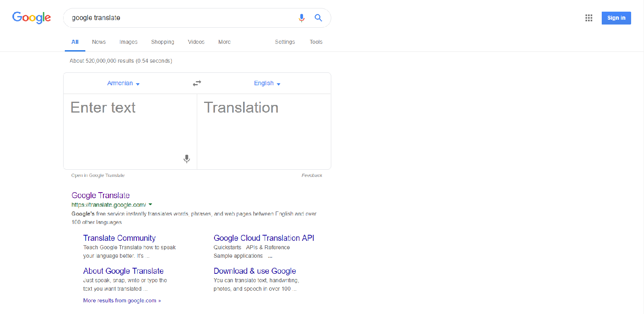Open the Armenian source language dropdown
Viewport: 644px width, 314px height.
pyautogui.click(x=124, y=83)
